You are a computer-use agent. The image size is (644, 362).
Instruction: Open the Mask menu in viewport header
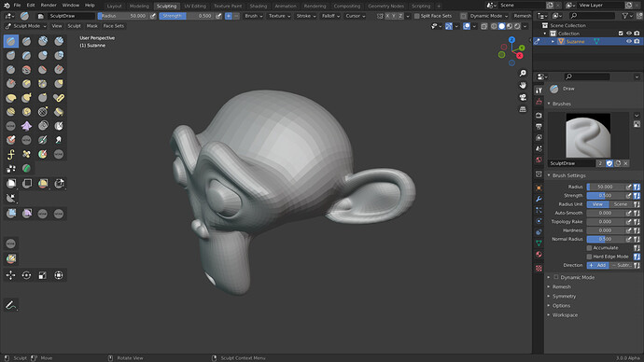(x=92, y=26)
